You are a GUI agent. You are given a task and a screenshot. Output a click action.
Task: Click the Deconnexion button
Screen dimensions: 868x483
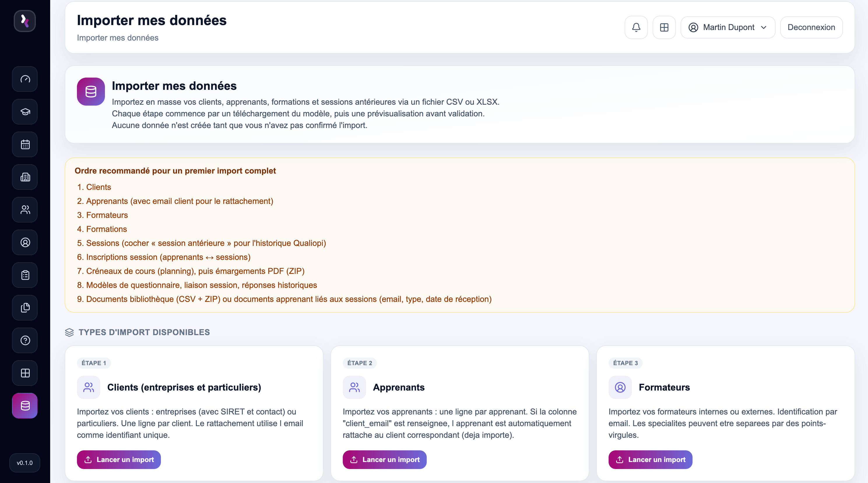click(811, 27)
